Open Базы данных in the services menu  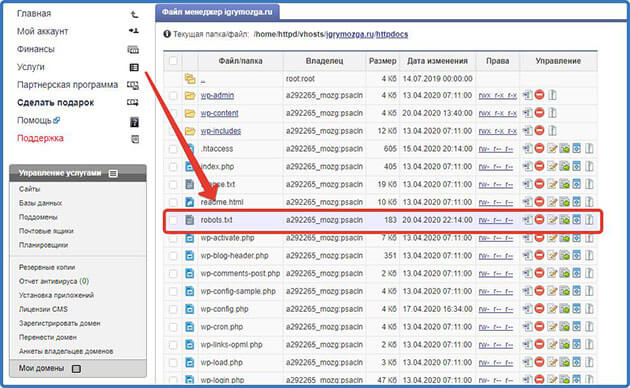point(40,203)
